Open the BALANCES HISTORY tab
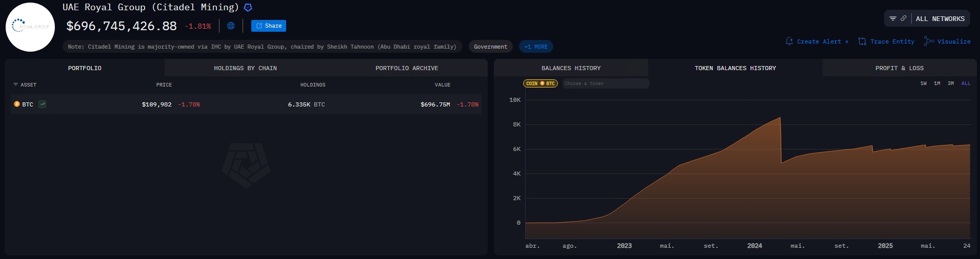Image resolution: width=980 pixels, height=259 pixels. point(571,68)
